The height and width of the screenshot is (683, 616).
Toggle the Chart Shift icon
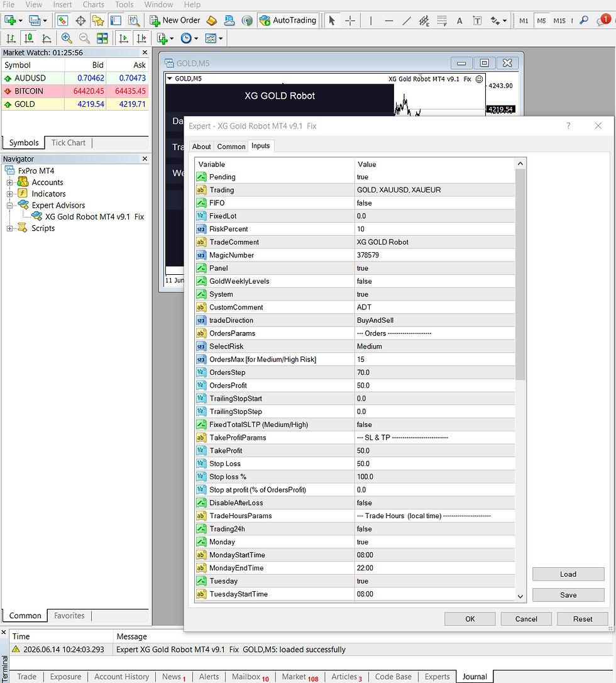pyautogui.click(x=141, y=38)
